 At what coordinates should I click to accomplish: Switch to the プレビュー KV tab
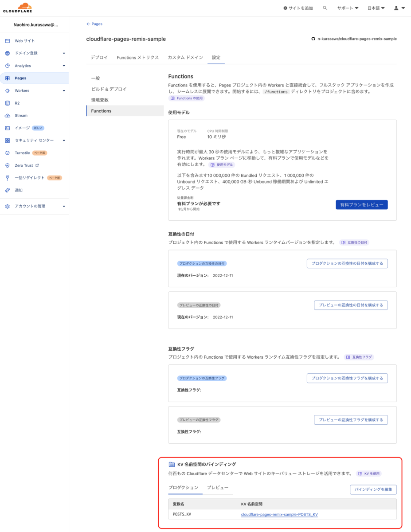[x=218, y=488]
